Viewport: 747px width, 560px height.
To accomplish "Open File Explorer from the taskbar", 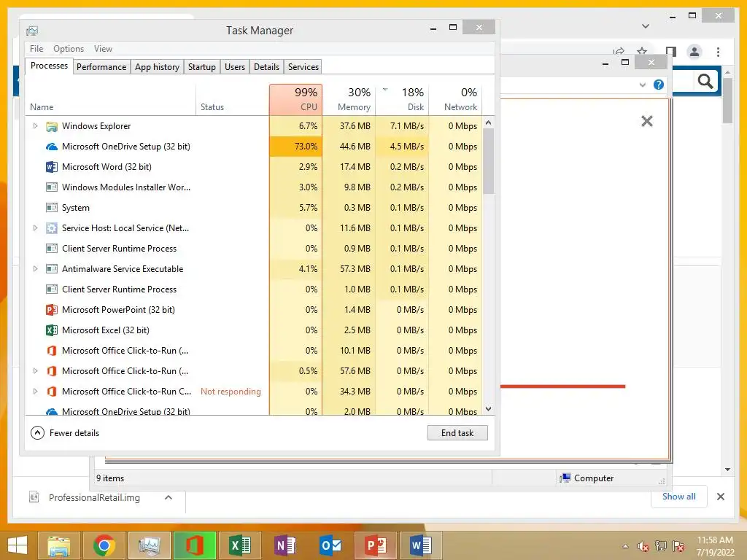I will coord(59,545).
